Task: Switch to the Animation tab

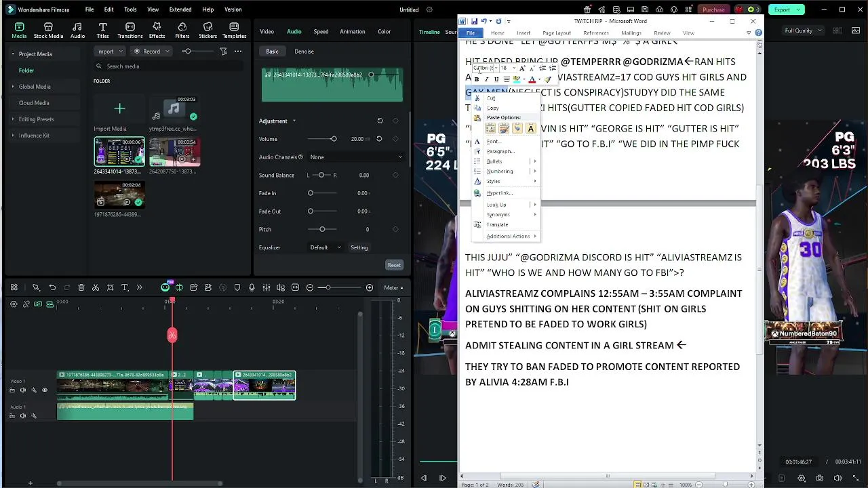Action: pyautogui.click(x=352, y=32)
